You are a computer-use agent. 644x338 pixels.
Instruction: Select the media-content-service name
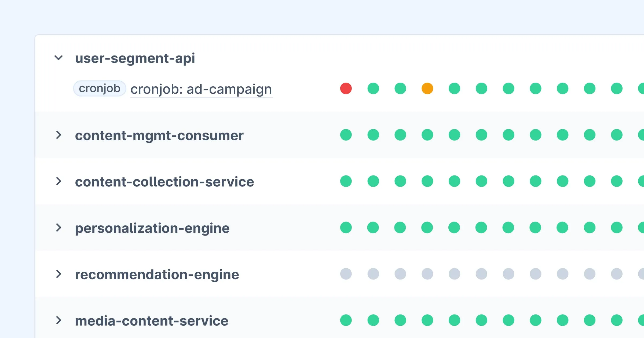[152, 321]
